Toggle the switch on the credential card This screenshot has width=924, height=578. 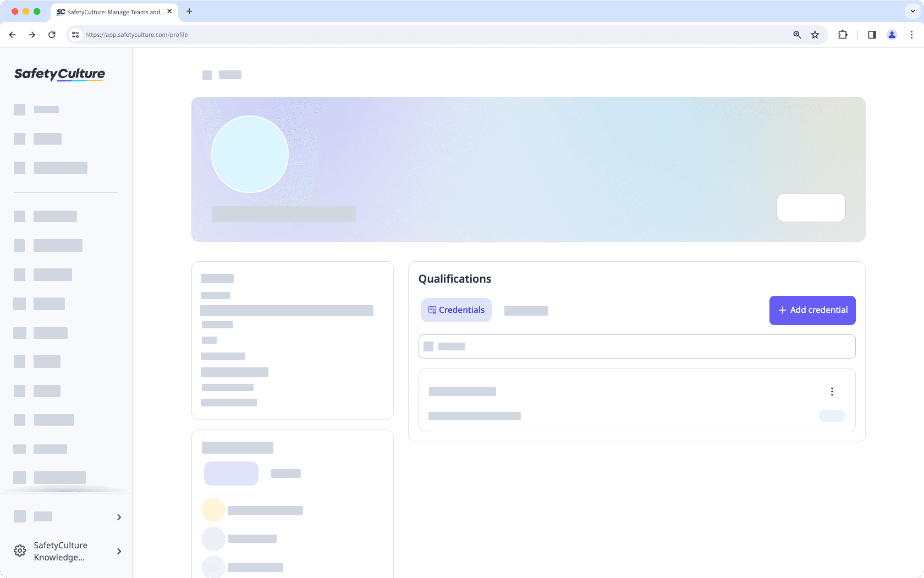pyautogui.click(x=832, y=416)
